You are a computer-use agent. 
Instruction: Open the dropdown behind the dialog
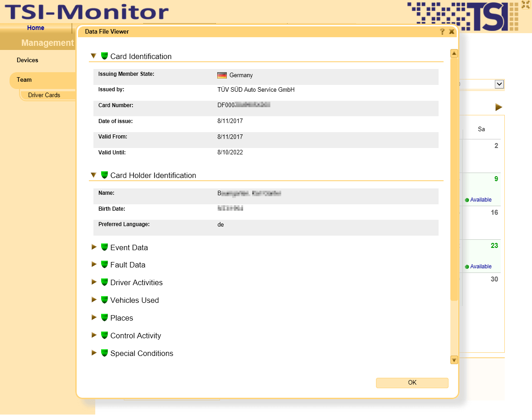pos(499,84)
